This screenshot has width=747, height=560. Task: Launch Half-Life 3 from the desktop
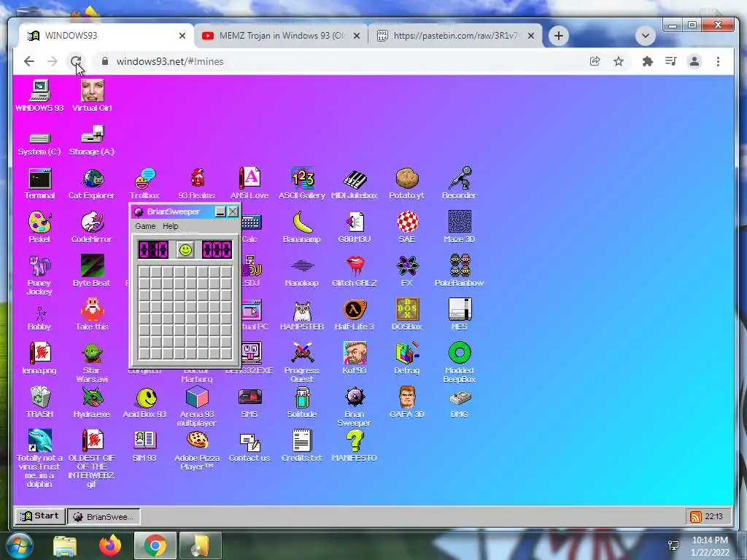(354, 315)
